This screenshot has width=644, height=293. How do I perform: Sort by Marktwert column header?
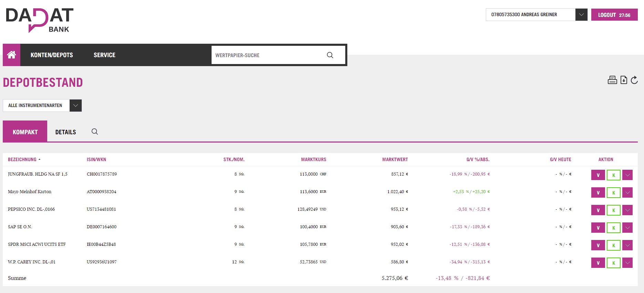tap(395, 159)
